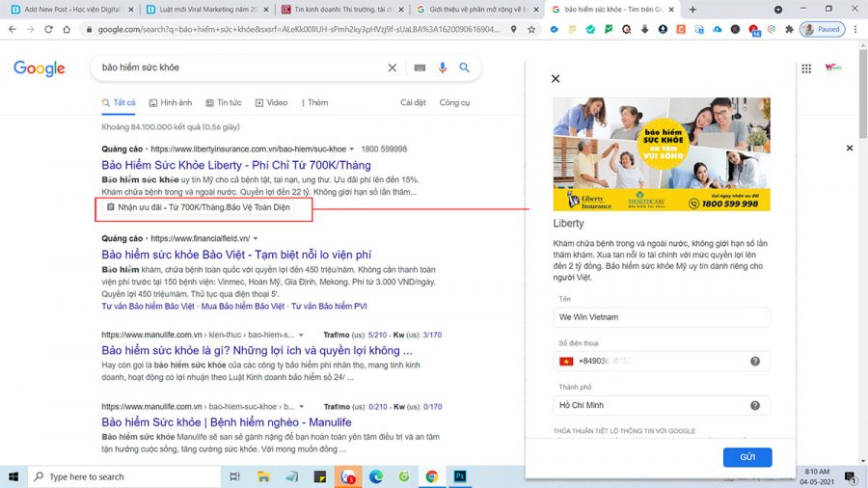This screenshot has width=868, height=488.
Task: Click the Nhận ưu đãi lead form extension
Action: 198,207
